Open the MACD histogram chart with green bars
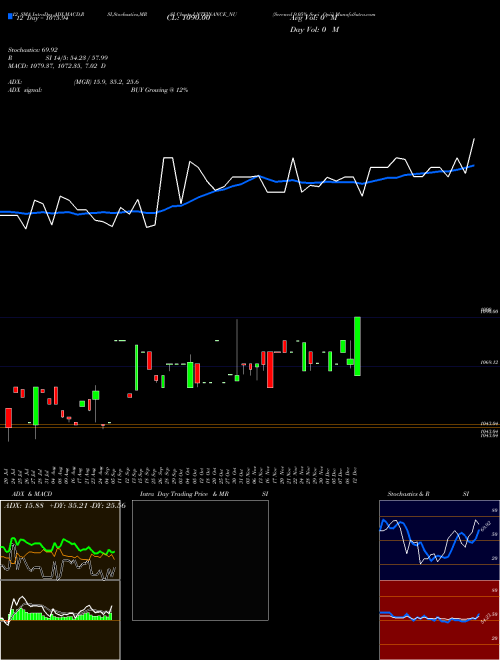 point(60,620)
